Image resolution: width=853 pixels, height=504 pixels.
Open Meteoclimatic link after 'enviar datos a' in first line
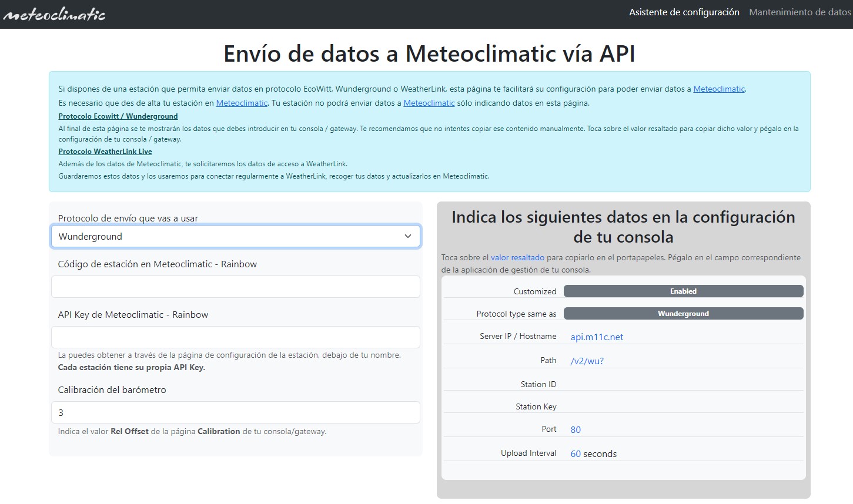click(718, 89)
